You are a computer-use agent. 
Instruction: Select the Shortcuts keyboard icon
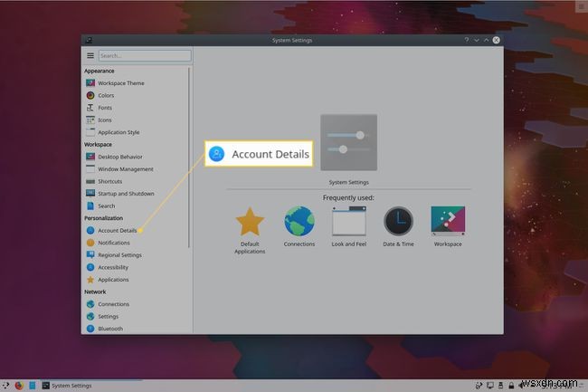(x=90, y=181)
